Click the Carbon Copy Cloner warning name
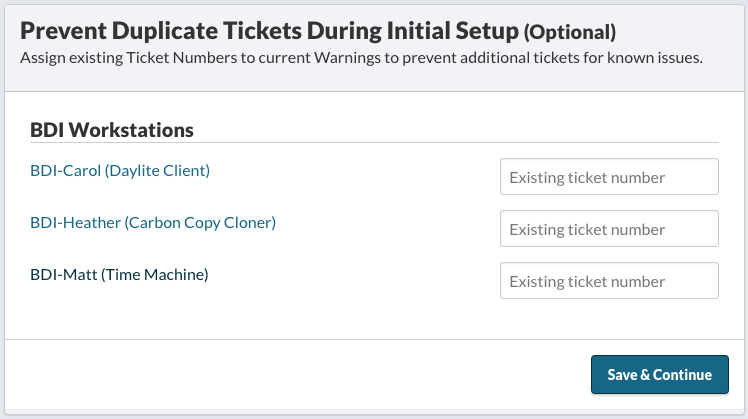Image resolution: width=748 pixels, height=419 pixels. 200,223
